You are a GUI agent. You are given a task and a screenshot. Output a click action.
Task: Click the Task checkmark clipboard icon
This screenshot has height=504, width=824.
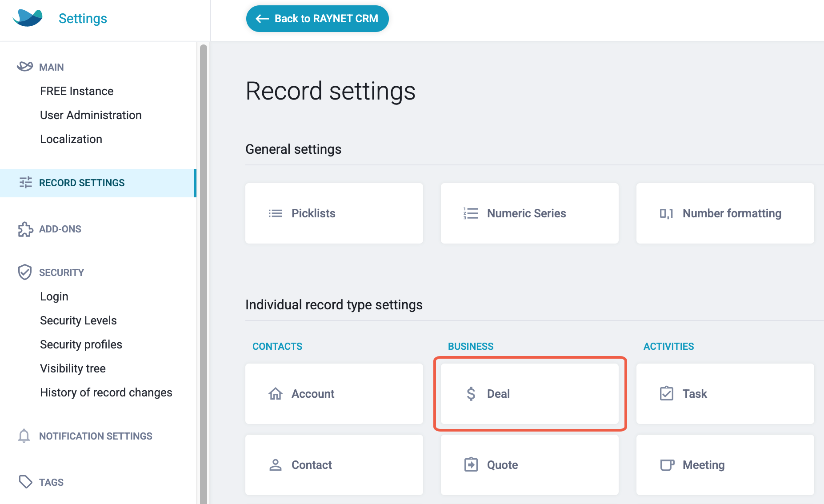[667, 393]
